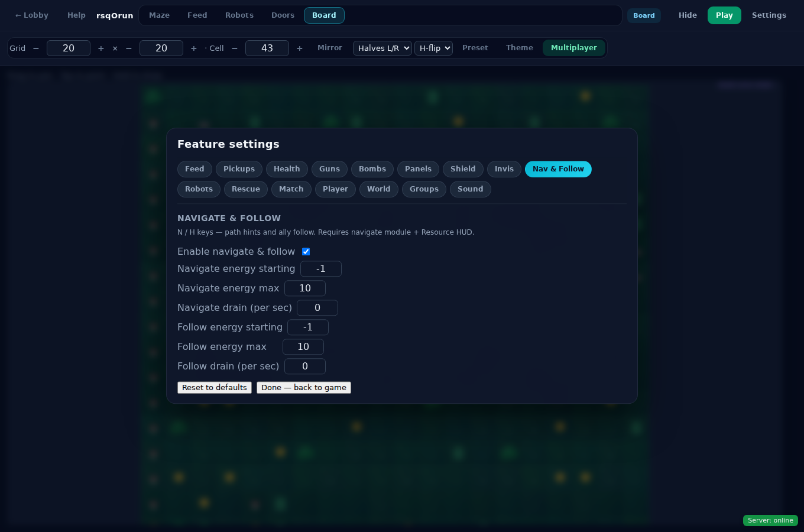Start the game with the Play button
This screenshot has width=804, height=532.
(x=724, y=15)
